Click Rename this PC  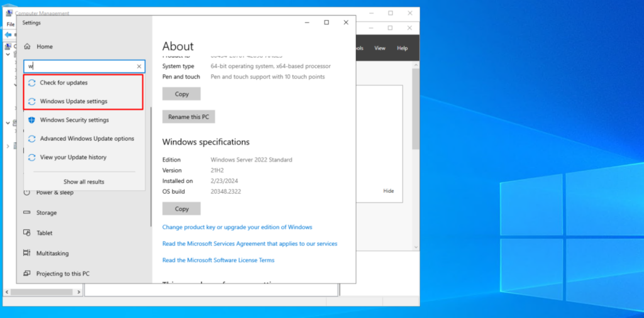click(189, 117)
